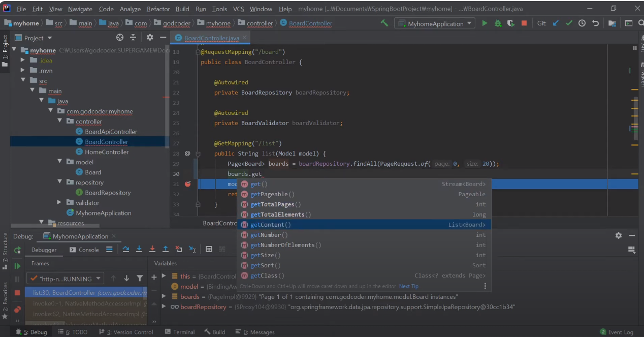Open 9: Version Control tool window
This screenshot has height=337, width=644.
[126, 332]
